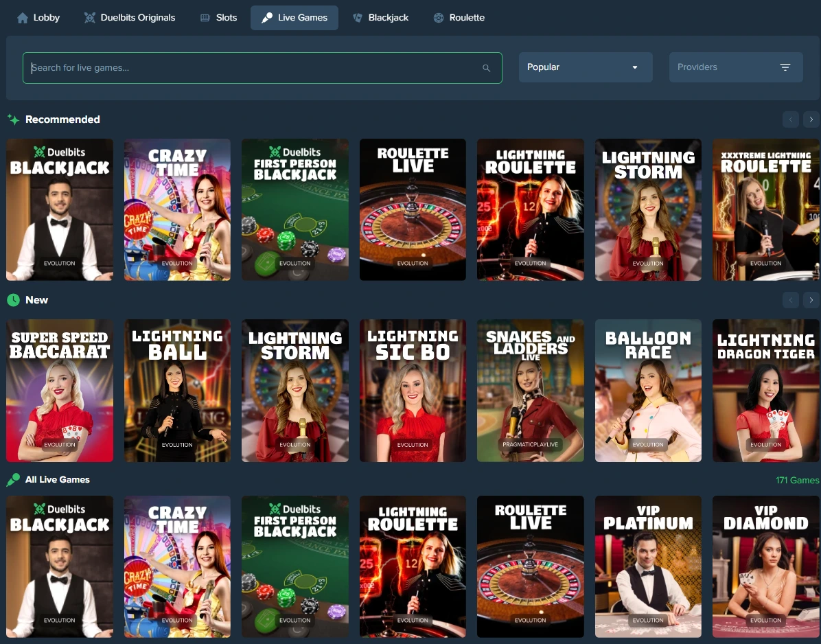Click the All Live Games heading
Screen dimensions: 821x644
click(58, 480)
